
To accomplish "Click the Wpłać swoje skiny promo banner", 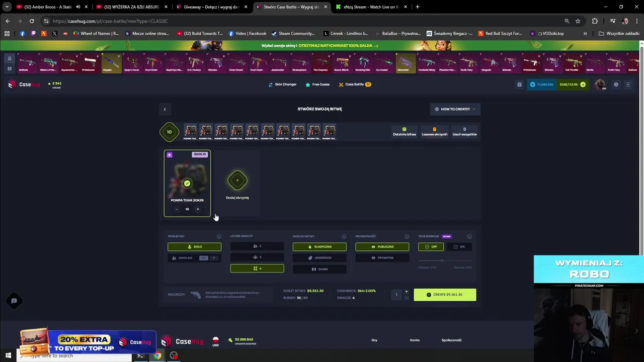I will pyautogui.click(x=319, y=46).
